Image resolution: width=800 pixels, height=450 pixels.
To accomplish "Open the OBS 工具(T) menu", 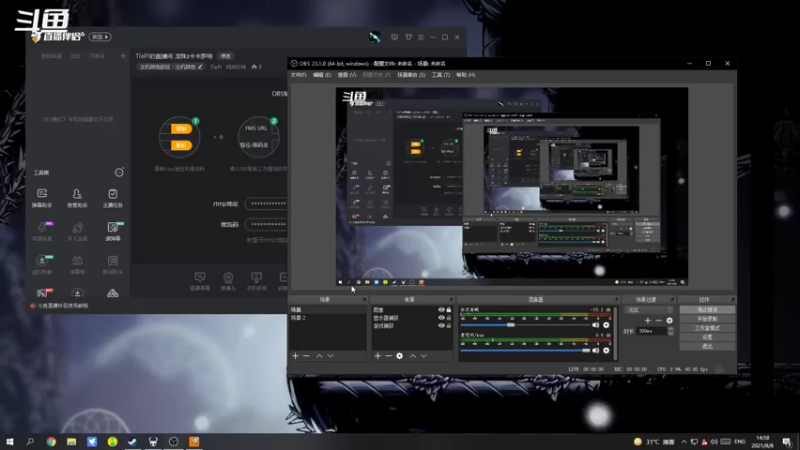I will [x=441, y=75].
